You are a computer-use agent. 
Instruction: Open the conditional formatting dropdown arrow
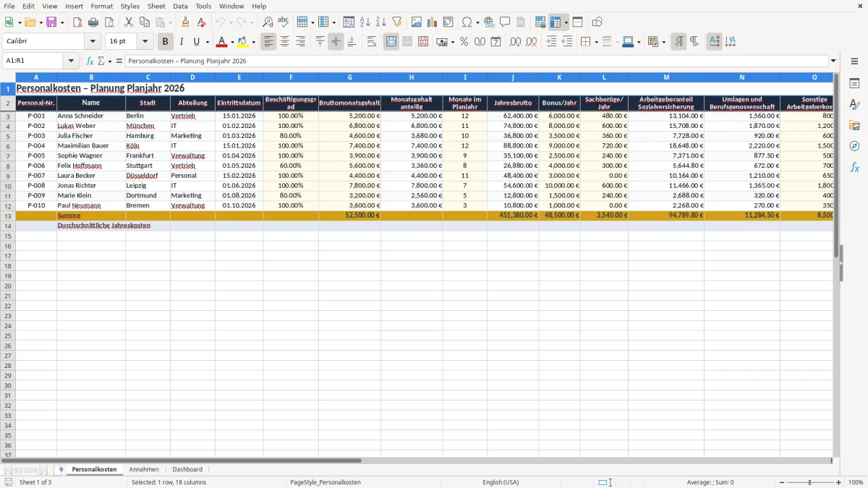(663, 42)
